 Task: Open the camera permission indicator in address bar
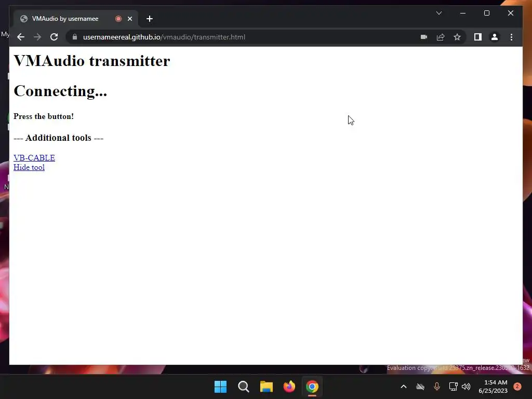tap(424, 37)
